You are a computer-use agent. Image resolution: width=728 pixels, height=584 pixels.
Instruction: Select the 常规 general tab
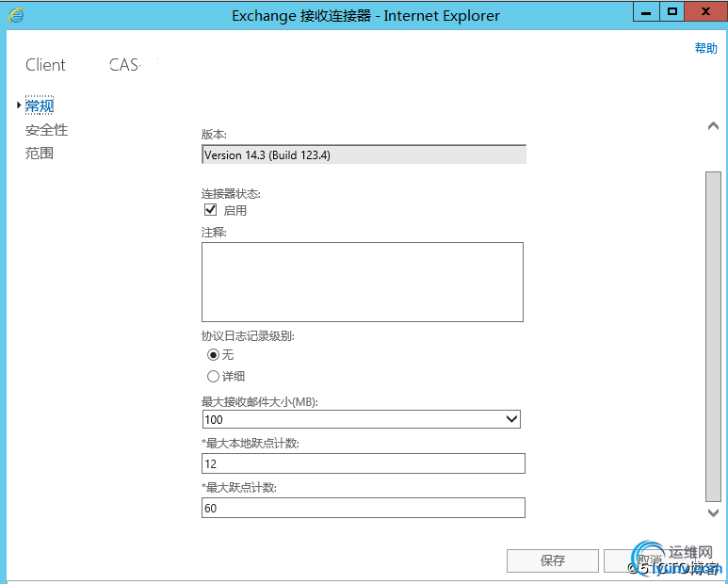40,105
